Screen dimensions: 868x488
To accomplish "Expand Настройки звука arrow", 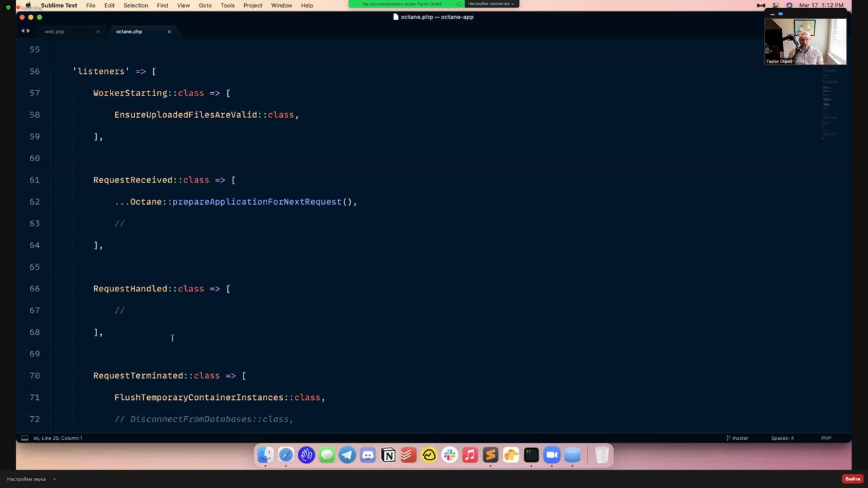I will point(54,479).
